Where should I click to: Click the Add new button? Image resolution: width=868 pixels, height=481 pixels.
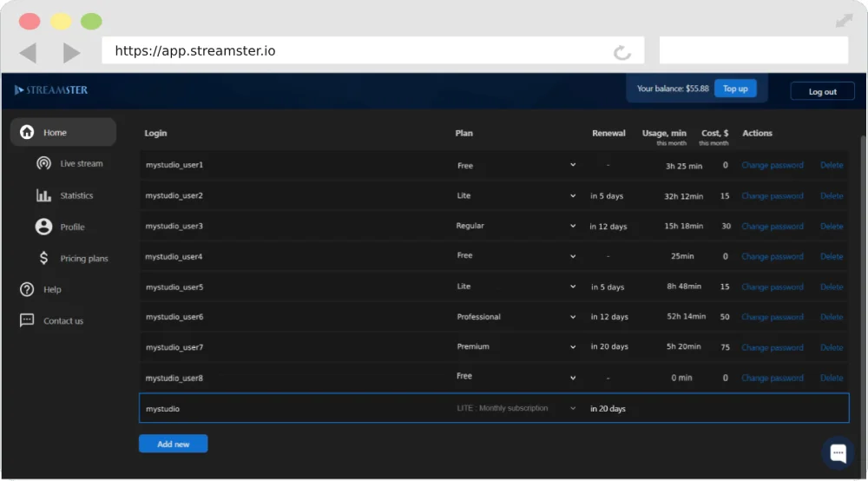pyautogui.click(x=174, y=444)
